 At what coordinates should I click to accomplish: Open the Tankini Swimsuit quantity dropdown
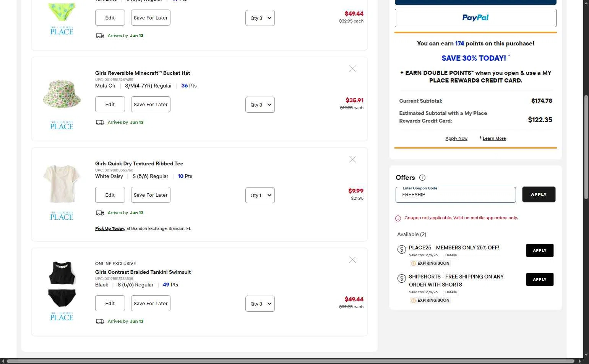pyautogui.click(x=260, y=304)
